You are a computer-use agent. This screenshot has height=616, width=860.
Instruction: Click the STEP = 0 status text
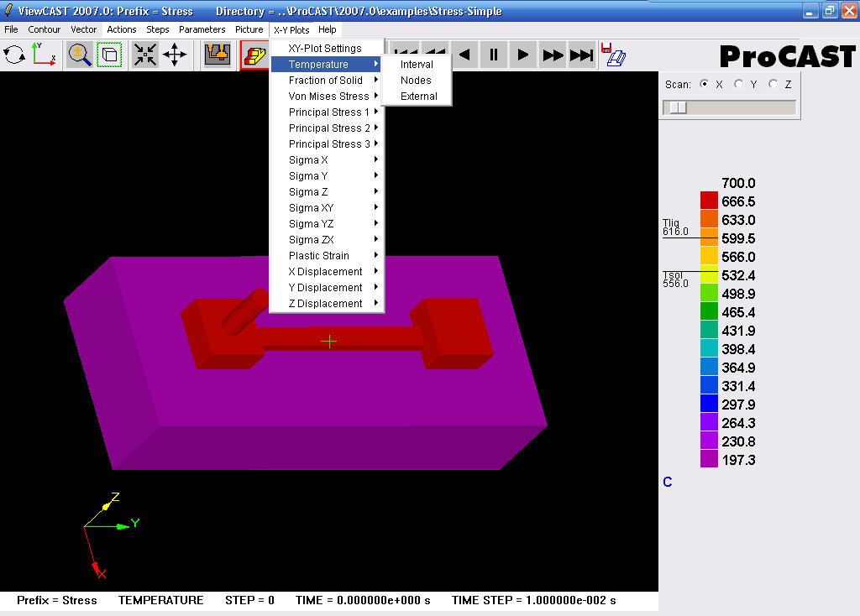pyautogui.click(x=249, y=600)
